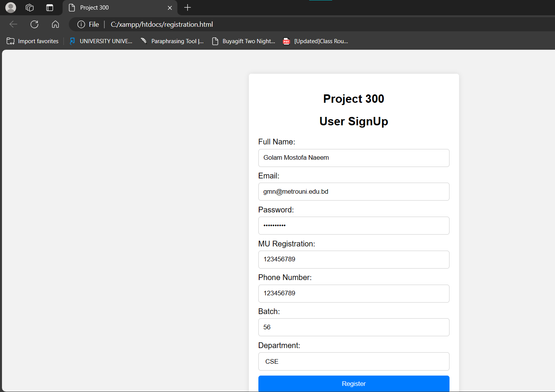View site information icon next to File

[81, 24]
